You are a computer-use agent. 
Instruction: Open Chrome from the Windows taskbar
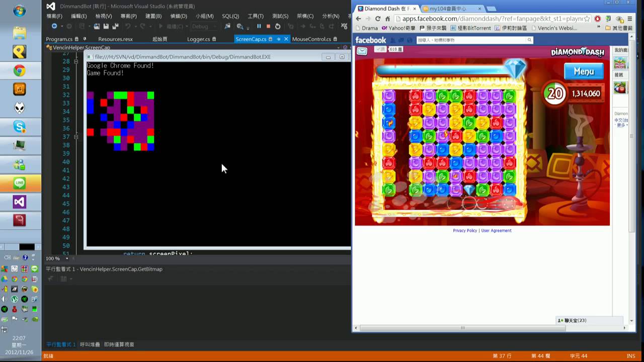click(20, 71)
